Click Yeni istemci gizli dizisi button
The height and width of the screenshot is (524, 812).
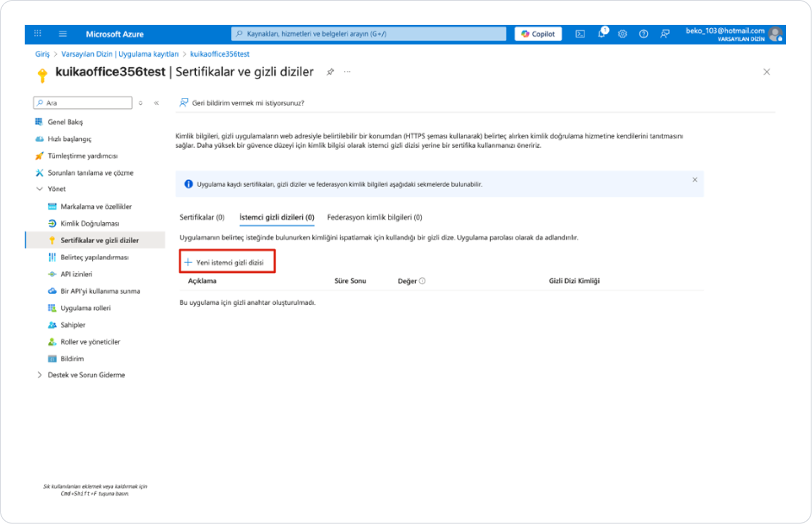(x=227, y=262)
